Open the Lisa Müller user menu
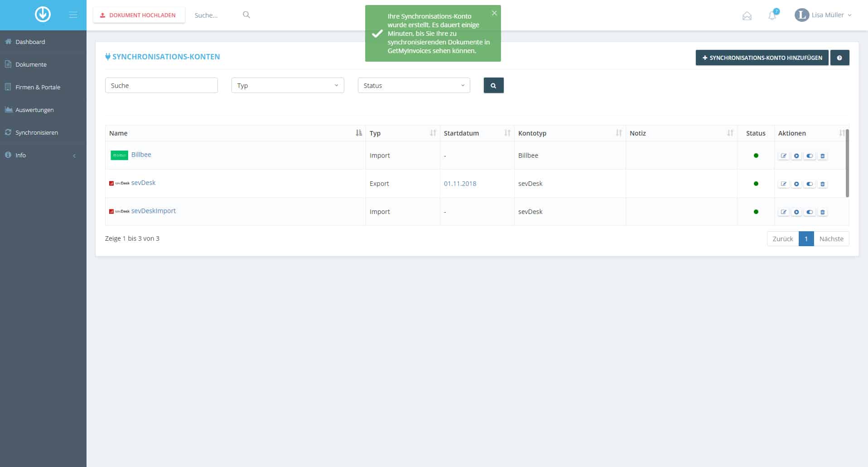The height and width of the screenshot is (467, 868). click(x=823, y=15)
